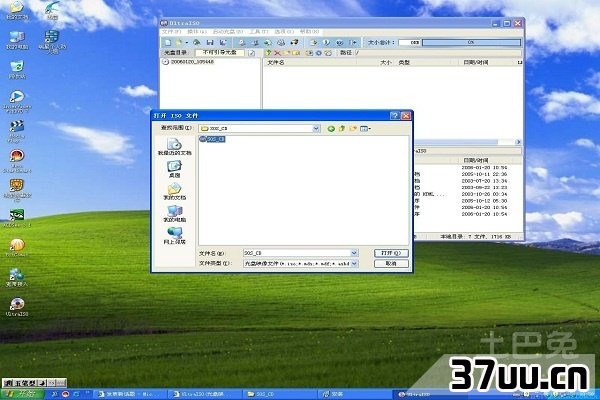Expand the arrow next to the UltraISO Open icon

pyautogui.click(x=187, y=42)
